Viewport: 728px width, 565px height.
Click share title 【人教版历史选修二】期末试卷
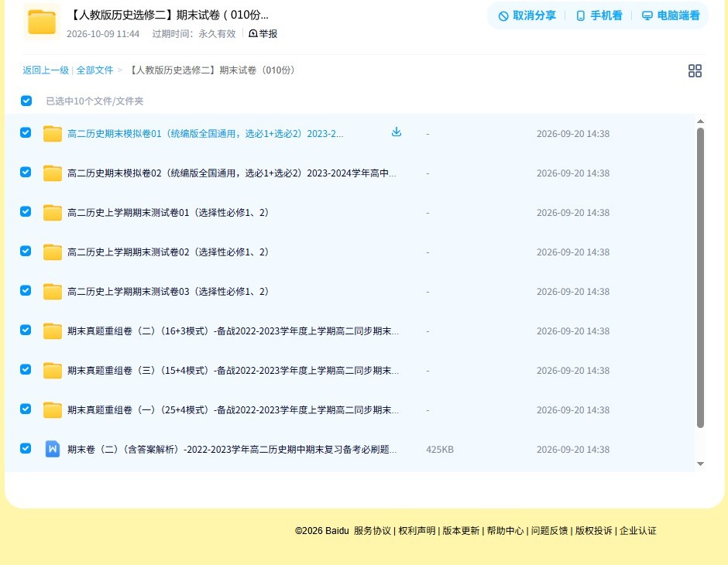point(169,15)
